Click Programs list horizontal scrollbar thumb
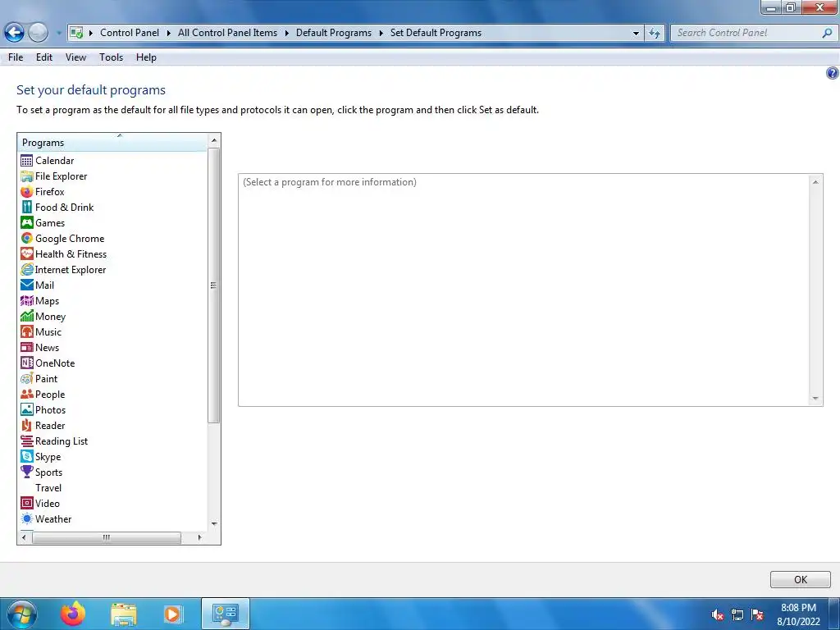 [106, 537]
